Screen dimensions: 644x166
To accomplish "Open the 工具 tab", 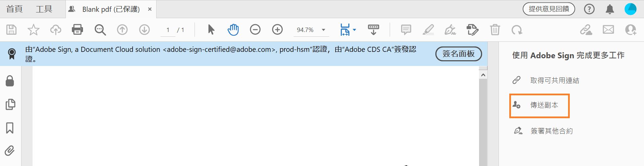I will [x=44, y=9].
